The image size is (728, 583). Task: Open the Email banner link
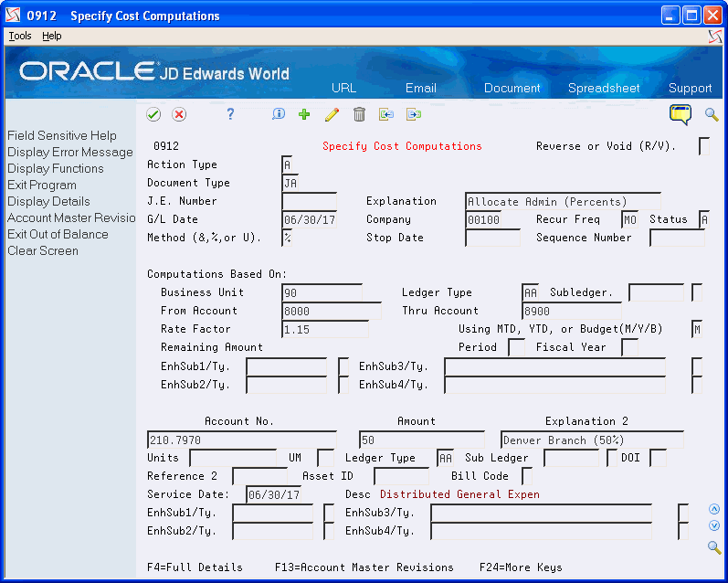pyautogui.click(x=421, y=89)
